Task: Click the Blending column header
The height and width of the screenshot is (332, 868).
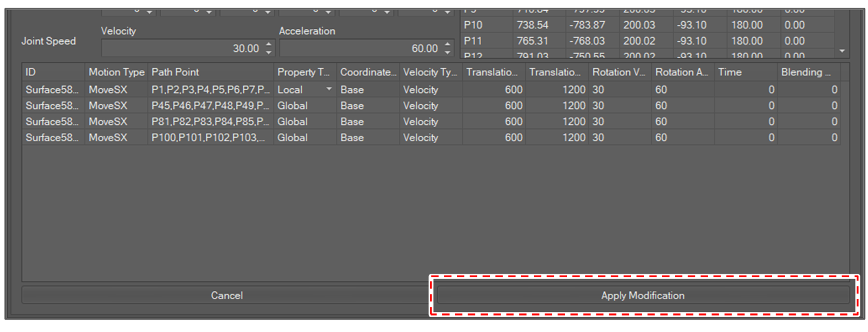Action: click(x=808, y=72)
